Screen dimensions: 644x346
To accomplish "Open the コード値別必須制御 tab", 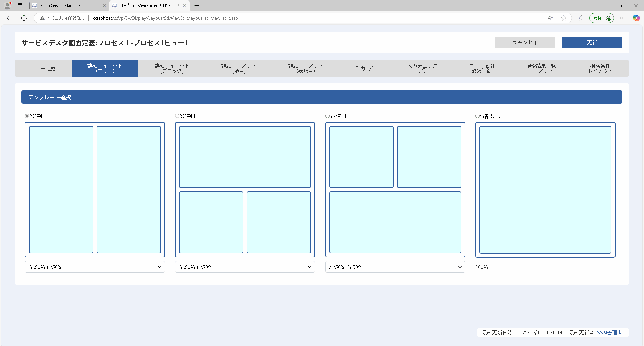I will coord(482,68).
